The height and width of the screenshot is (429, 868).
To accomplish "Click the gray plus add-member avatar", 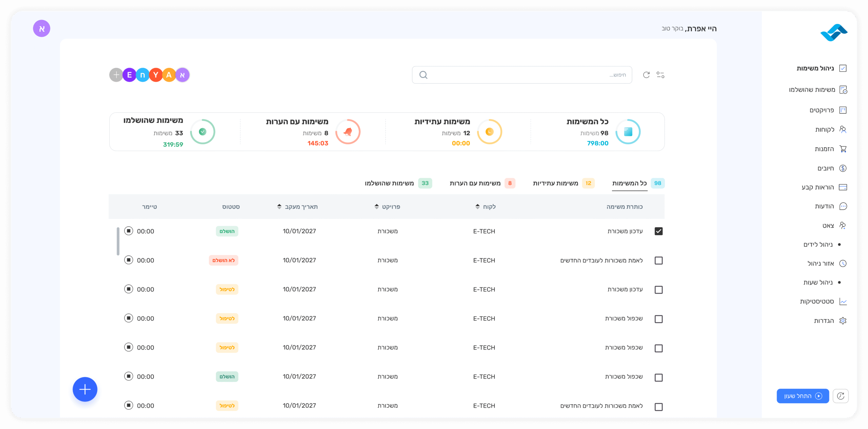I will (116, 75).
